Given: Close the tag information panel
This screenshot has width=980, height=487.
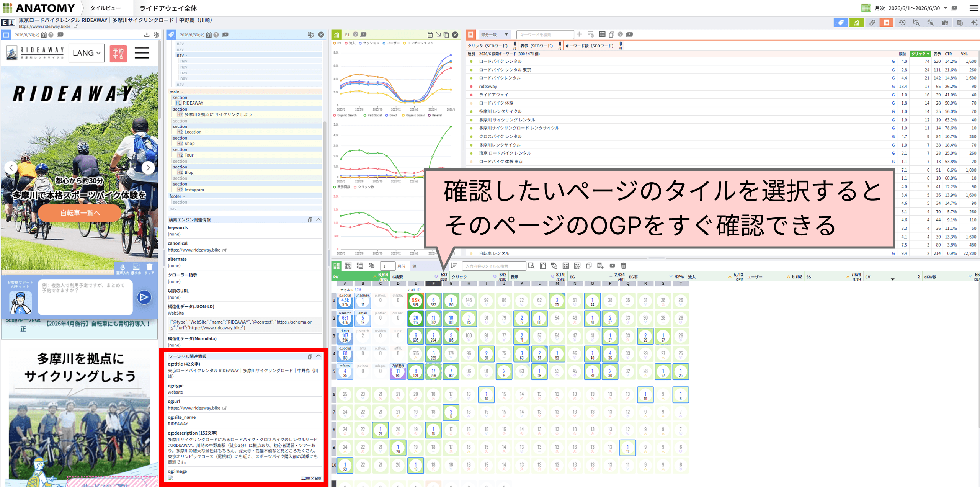Looking at the screenshot, I should click(321, 35).
